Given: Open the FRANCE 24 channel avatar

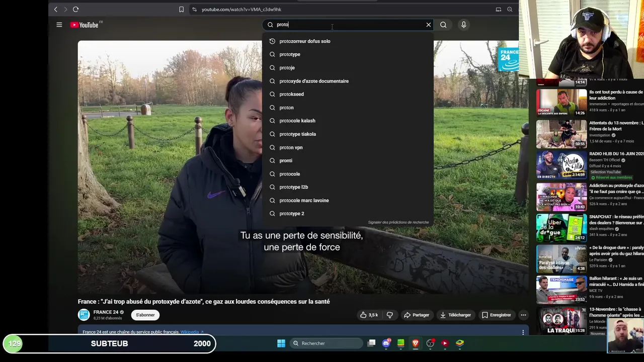Looking at the screenshot, I should [84, 315].
